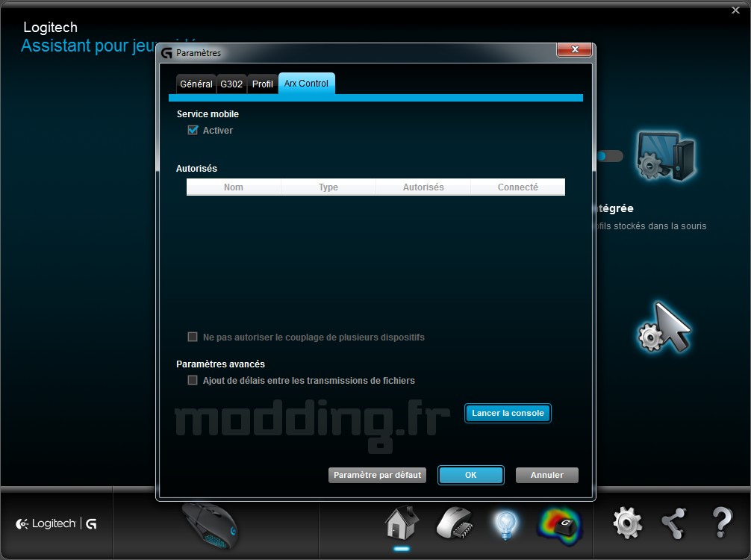
Task: Close the main Logitech window
Action: coord(735,10)
